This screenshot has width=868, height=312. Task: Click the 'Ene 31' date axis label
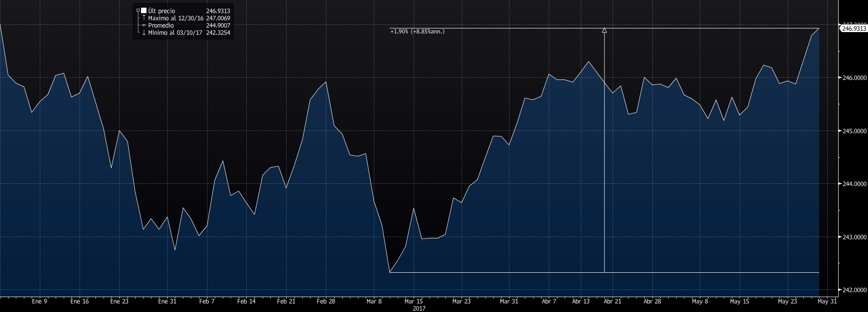pyautogui.click(x=167, y=302)
